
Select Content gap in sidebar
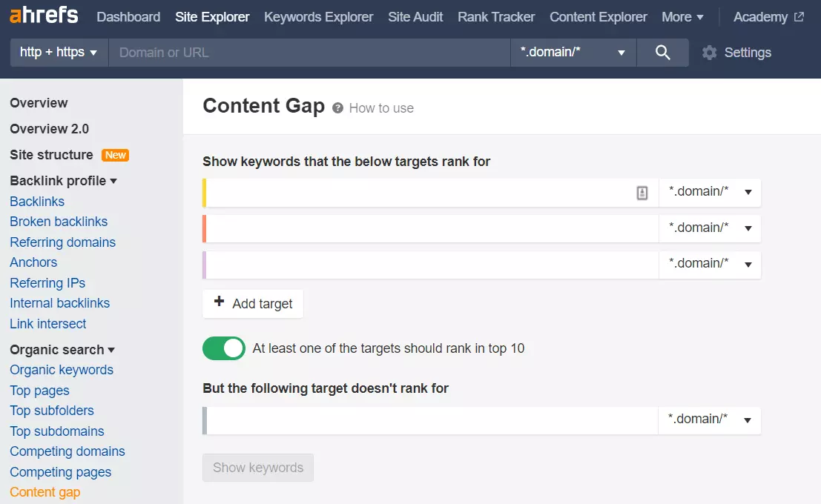(45, 492)
